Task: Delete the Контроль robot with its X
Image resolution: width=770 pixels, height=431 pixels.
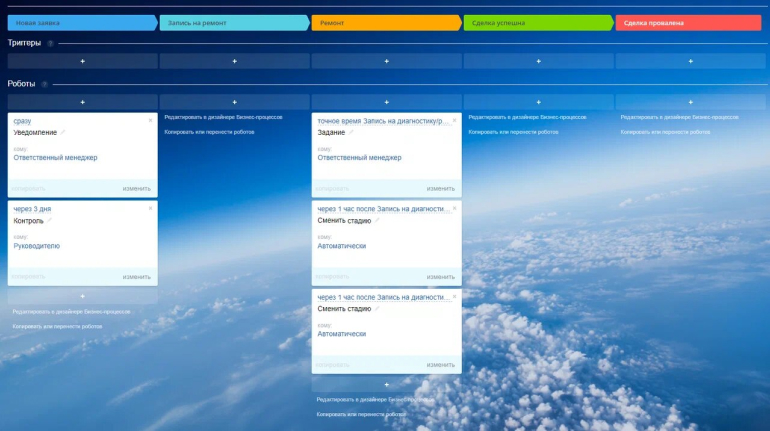Action: [150, 208]
